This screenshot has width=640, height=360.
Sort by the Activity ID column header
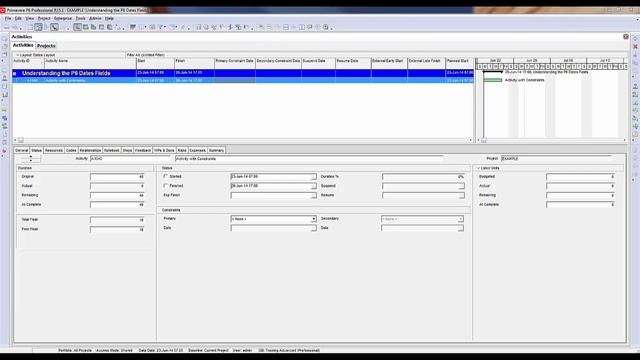point(28,63)
